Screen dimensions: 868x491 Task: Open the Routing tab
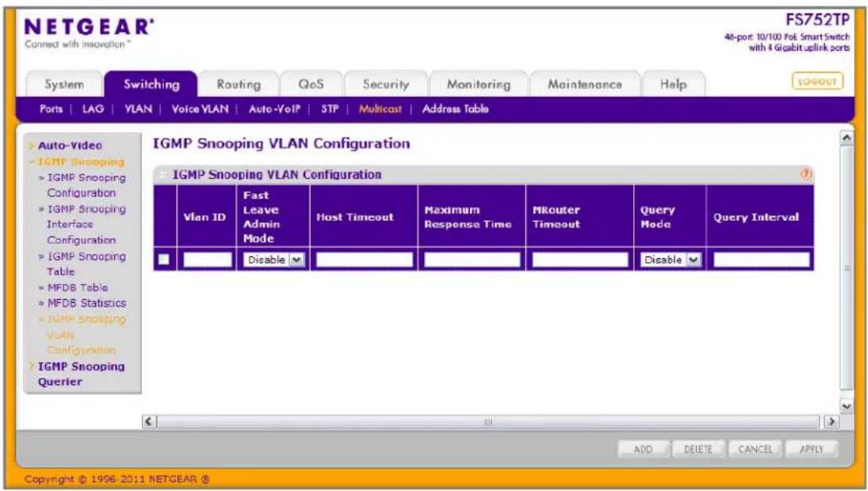point(239,84)
